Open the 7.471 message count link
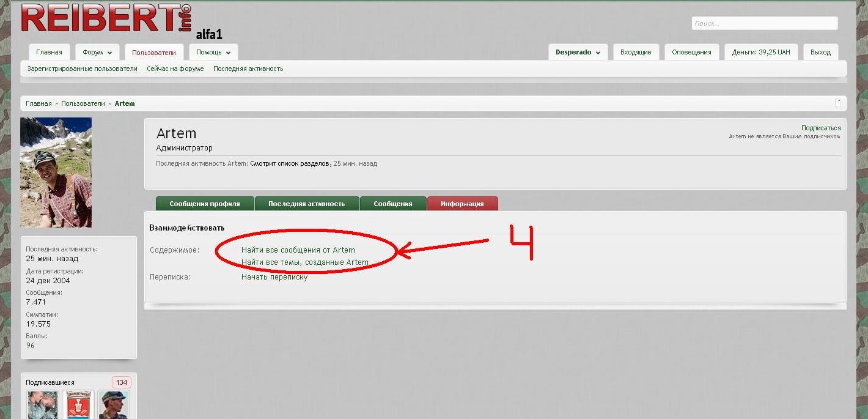Viewport: 868px width, 419px height. point(35,302)
